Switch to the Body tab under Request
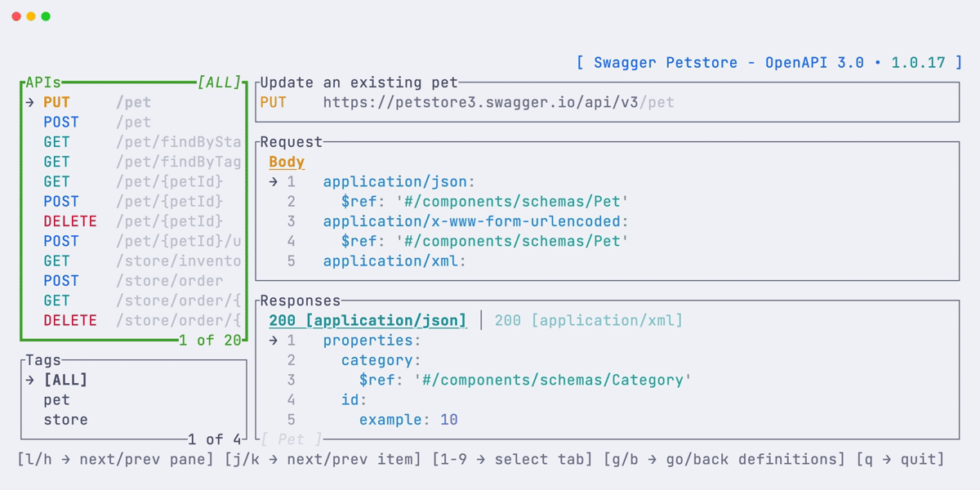The height and width of the screenshot is (490, 980). tap(286, 162)
